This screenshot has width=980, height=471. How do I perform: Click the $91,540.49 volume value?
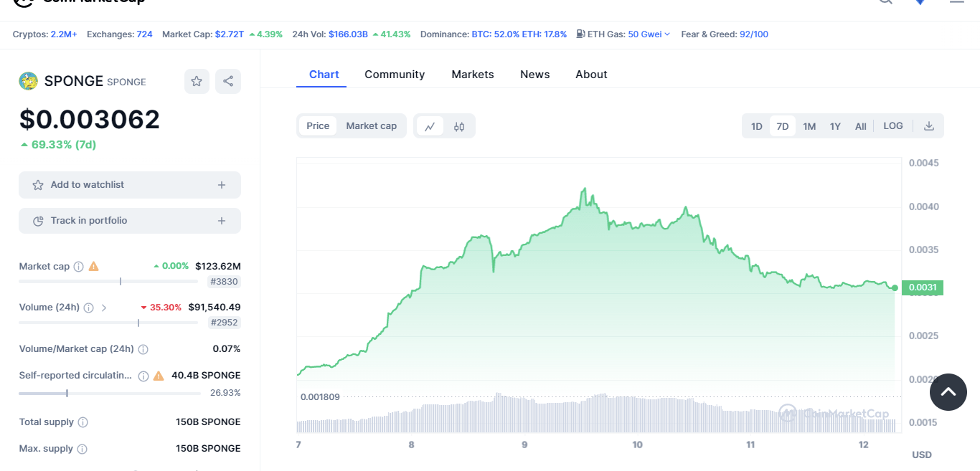[x=215, y=308]
